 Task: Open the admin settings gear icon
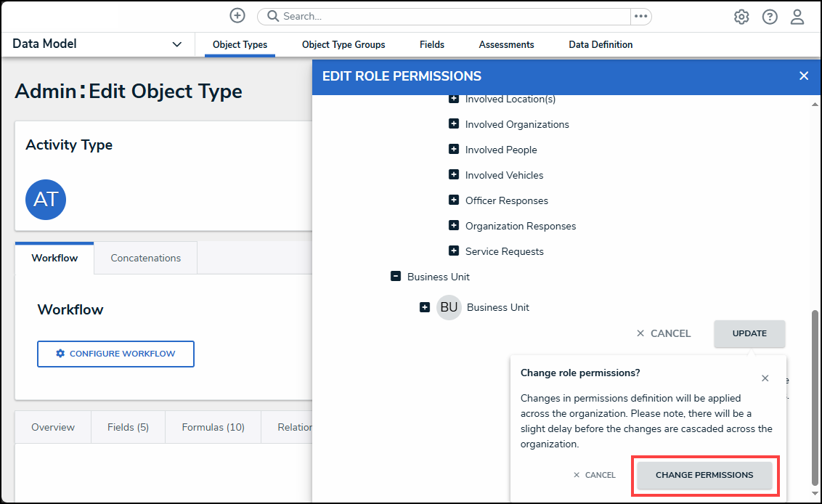click(x=741, y=17)
